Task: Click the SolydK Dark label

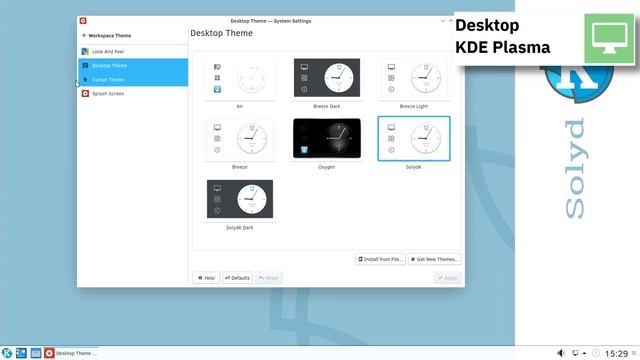Action: (240, 228)
